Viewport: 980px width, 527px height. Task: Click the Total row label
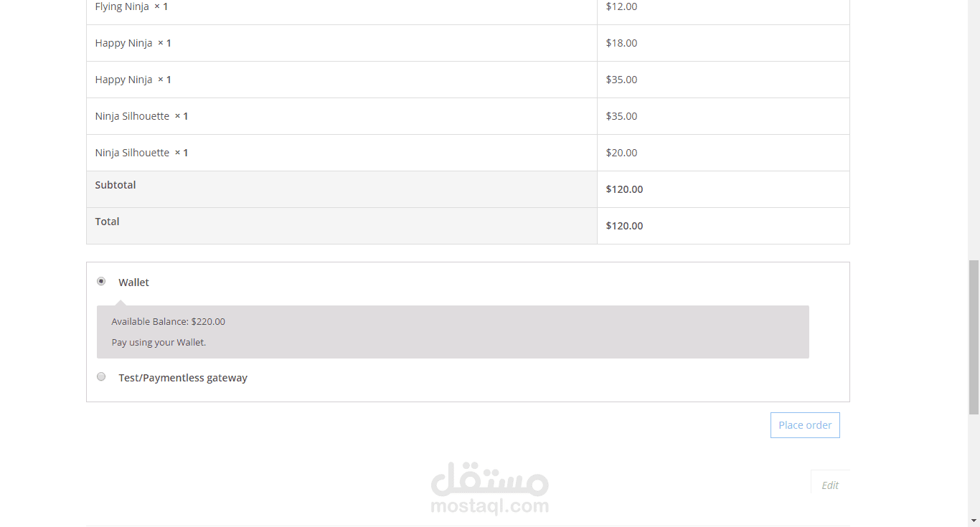pyautogui.click(x=107, y=222)
